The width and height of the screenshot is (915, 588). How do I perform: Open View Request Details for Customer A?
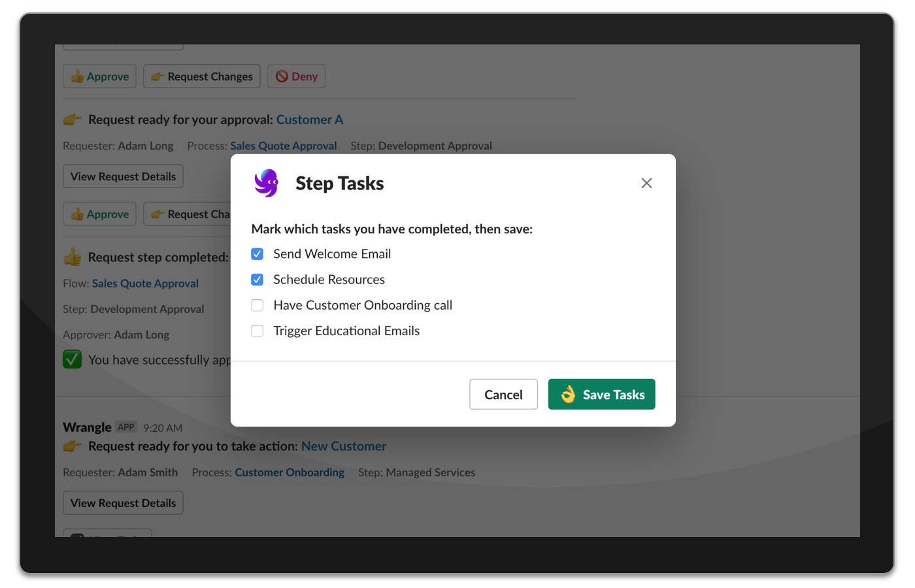click(123, 176)
